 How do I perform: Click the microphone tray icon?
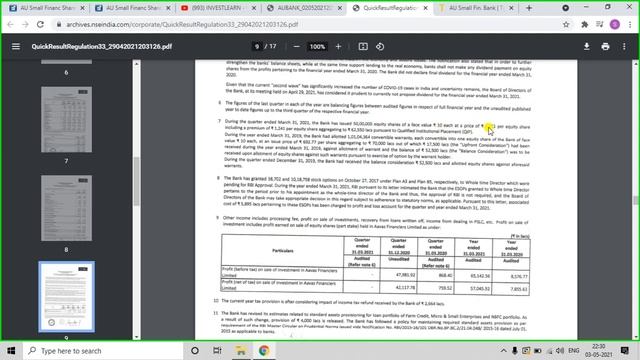[x=515, y=351]
